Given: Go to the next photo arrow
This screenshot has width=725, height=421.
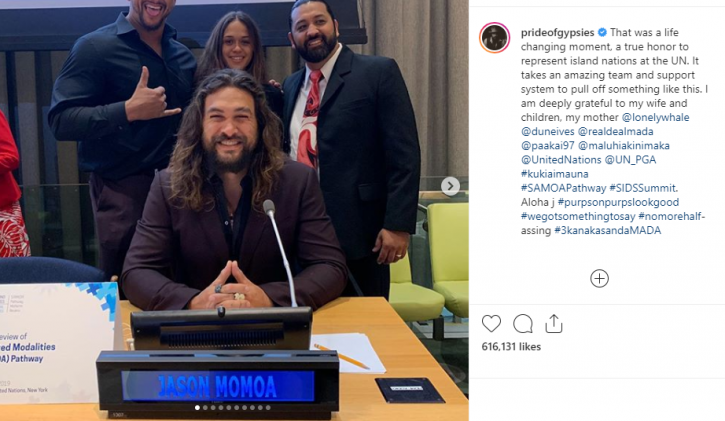Looking at the screenshot, I should (x=450, y=186).
